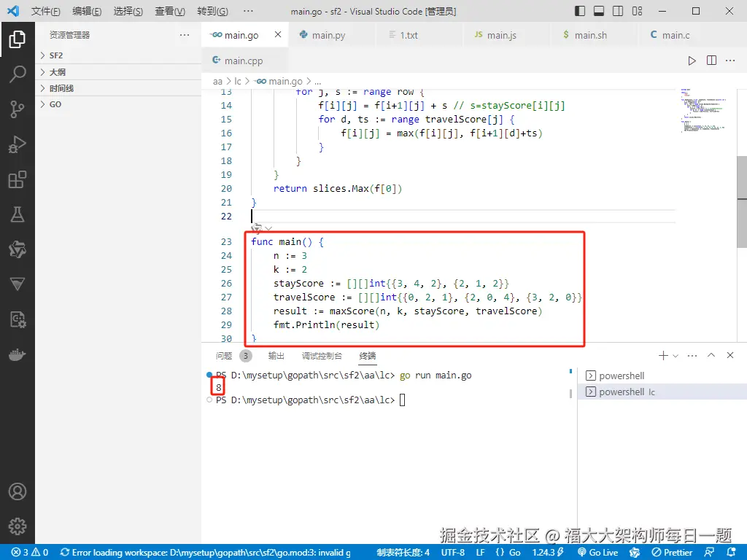The image size is (747, 560).
Task: Add a new terminal with plus icon
Action: tap(663, 355)
